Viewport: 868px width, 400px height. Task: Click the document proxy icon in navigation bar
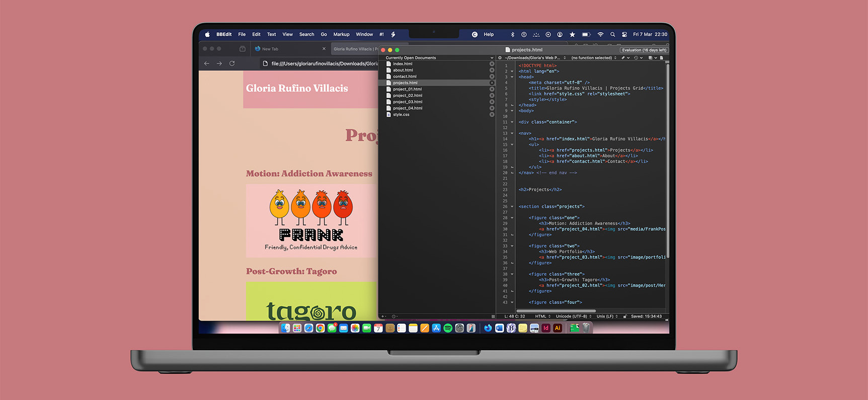pyautogui.click(x=661, y=58)
